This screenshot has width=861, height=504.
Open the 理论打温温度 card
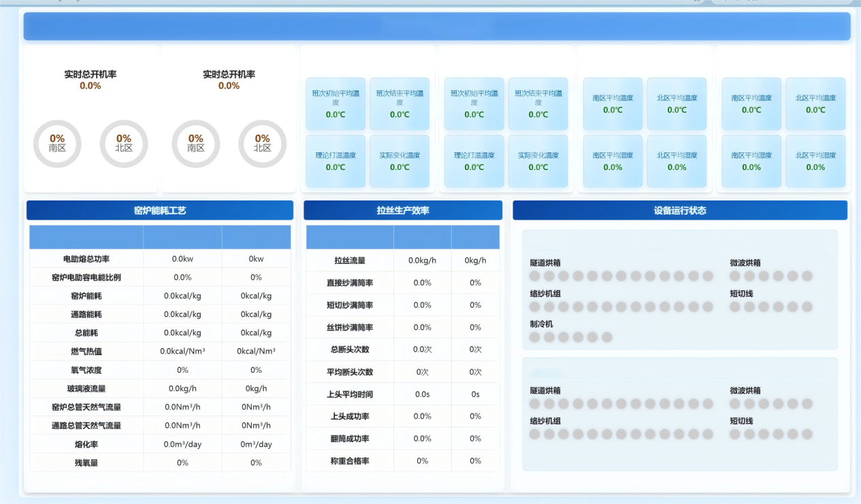[x=336, y=161]
